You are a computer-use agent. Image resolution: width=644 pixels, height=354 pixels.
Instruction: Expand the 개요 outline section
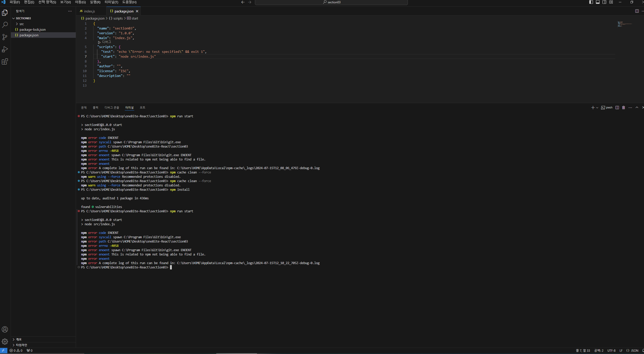pyautogui.click(x=43, y=339)
